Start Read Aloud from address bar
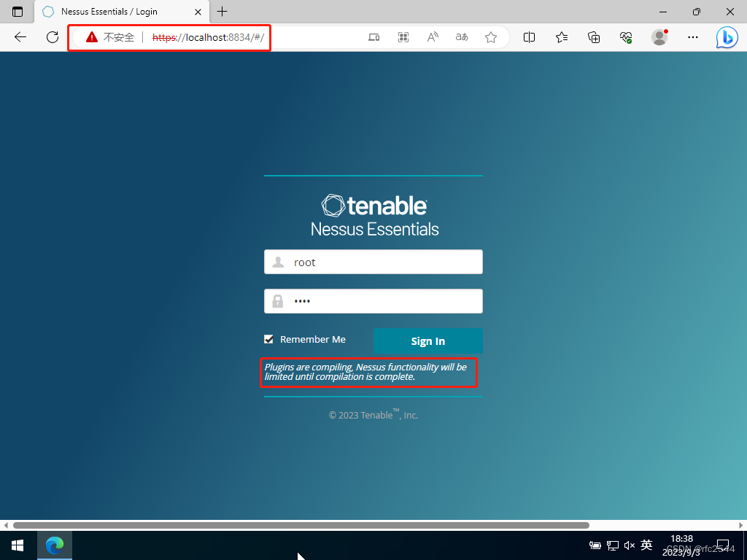Image resolution: width=747 pixels, height=560 pixels. coord(433,37)
